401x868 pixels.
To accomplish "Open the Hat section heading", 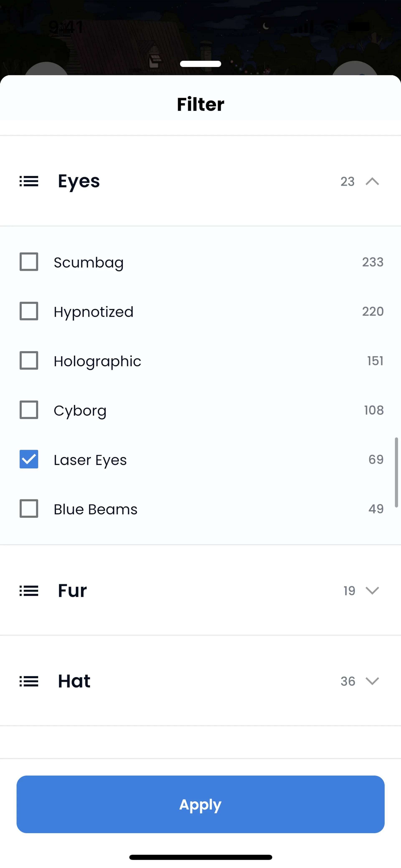I will pos(74,681).
